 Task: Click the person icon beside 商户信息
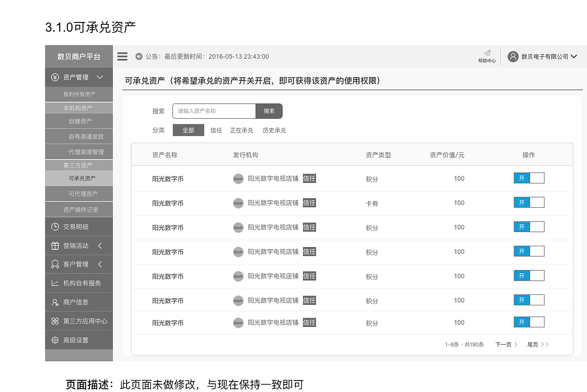(55, 302)
